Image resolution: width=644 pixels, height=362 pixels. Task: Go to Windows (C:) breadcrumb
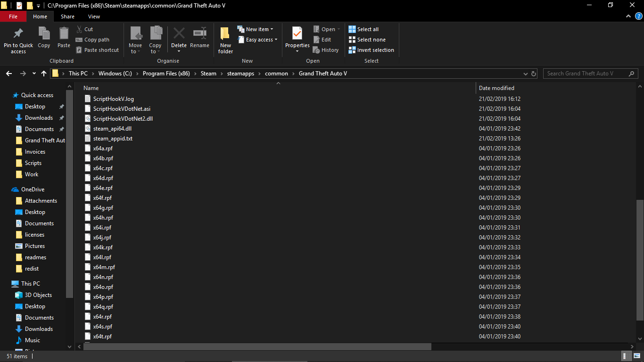(115, 74)
